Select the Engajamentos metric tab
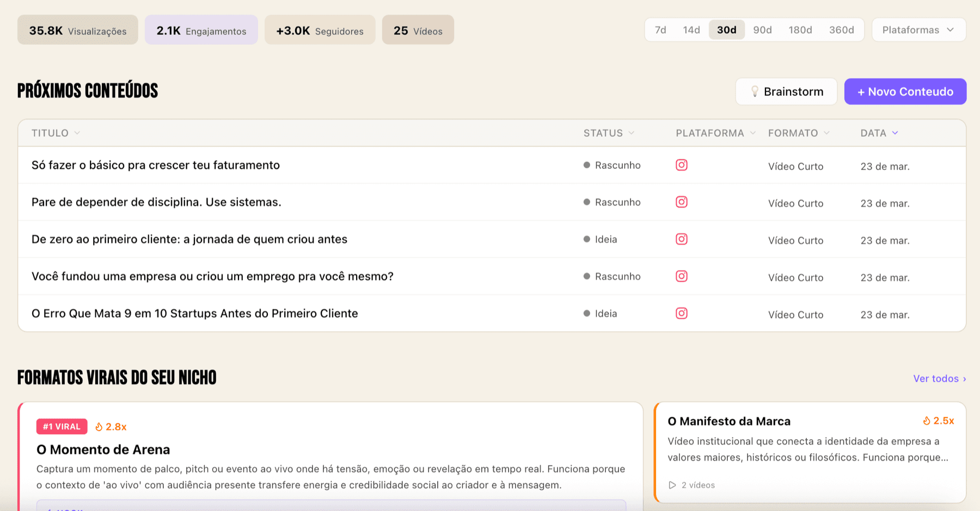The height and width of the screenshot is (511, 980). click(201, 30)
